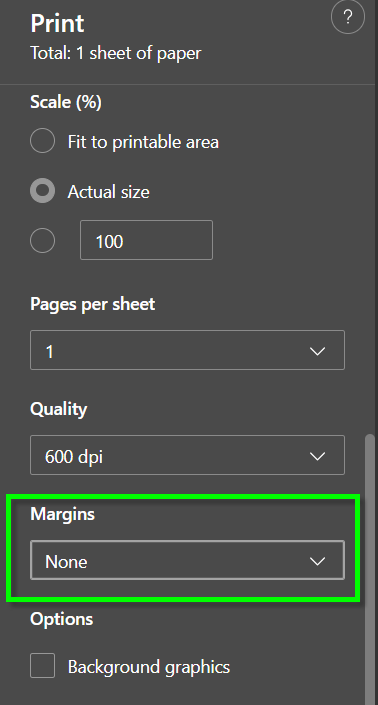
Task: Click the Margins section heading
Action: pyautogui.click(x=62, y=514)
